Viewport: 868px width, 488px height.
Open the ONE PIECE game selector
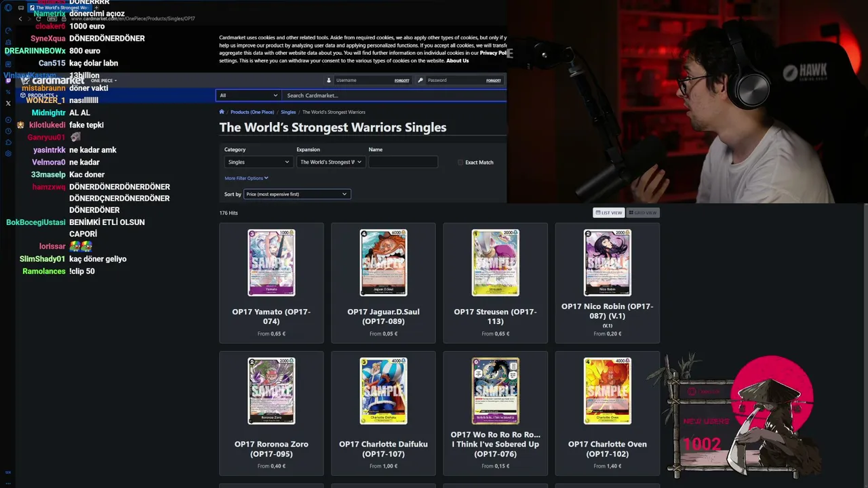103,81
